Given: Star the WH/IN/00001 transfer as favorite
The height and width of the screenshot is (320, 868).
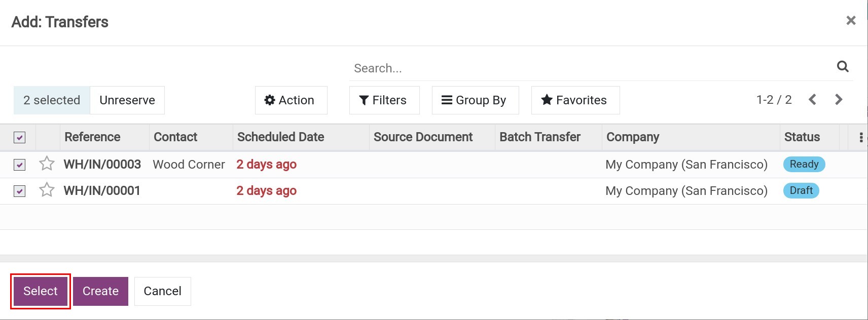Looking at the screenshot, I should pyautogui.click(x=47, y=190).
